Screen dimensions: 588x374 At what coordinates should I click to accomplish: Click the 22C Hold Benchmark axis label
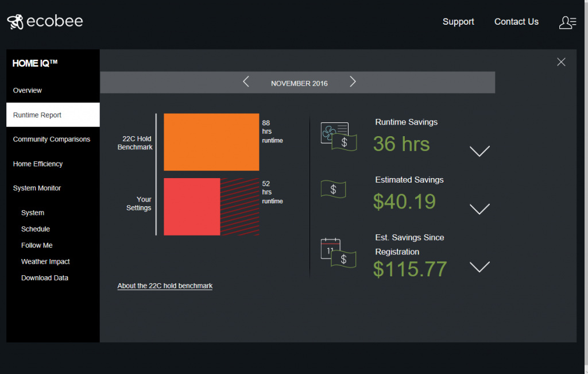coord(135,143)
